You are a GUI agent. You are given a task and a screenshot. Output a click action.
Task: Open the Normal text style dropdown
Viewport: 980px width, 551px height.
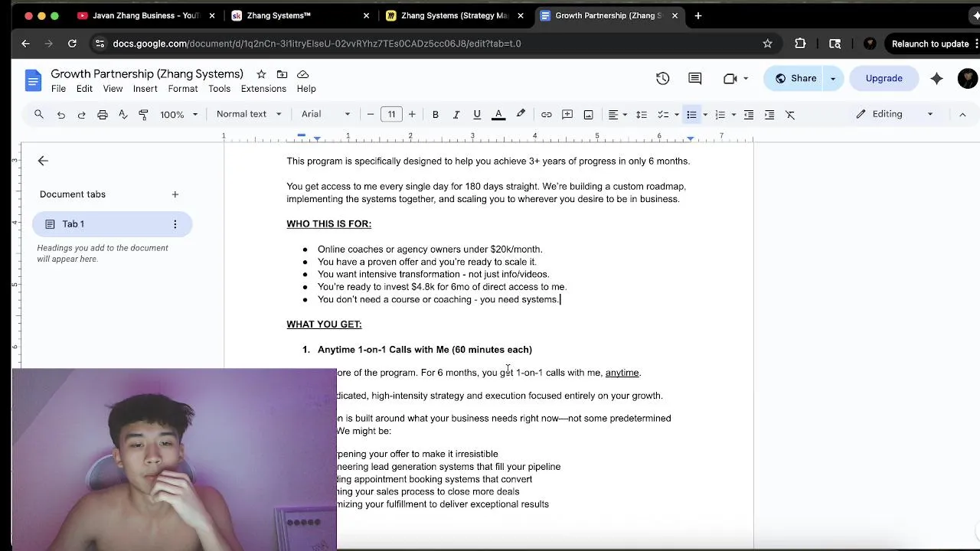coord(249,114)
